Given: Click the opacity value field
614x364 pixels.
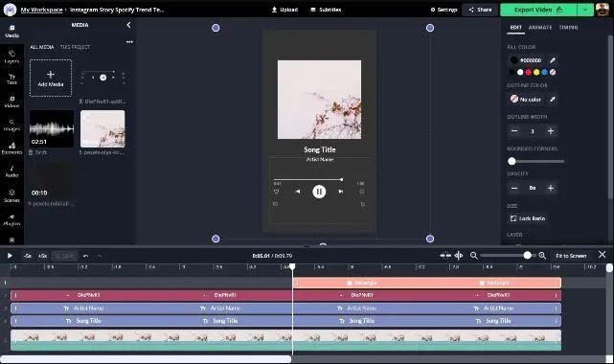Looking at the screenshot, I should (533, 189).
